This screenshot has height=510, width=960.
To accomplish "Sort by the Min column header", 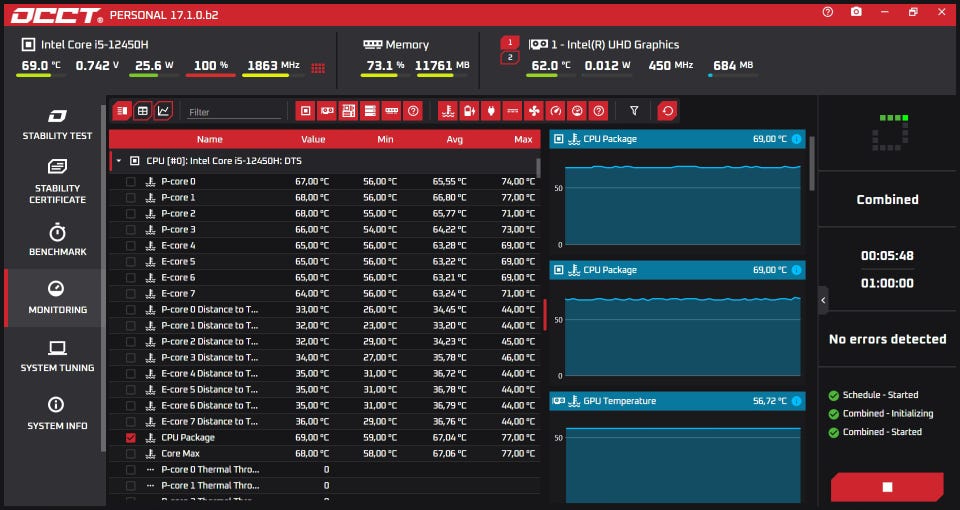I will [385, 140].
